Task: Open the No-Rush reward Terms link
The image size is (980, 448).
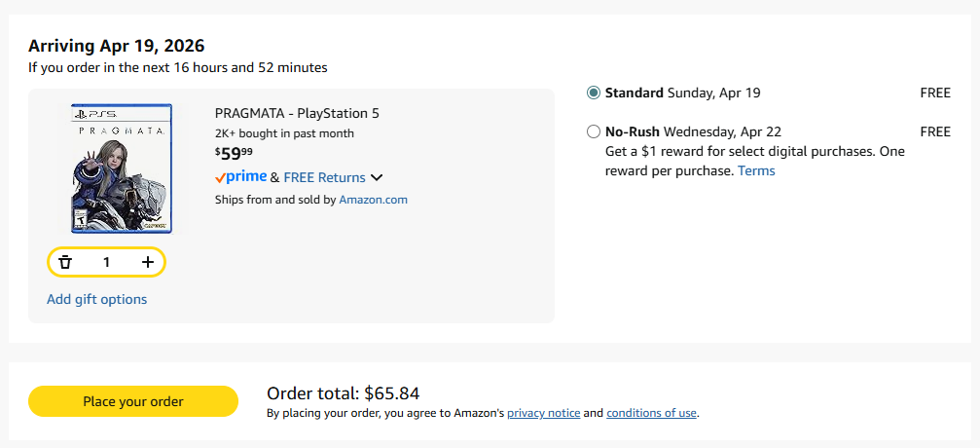Action: pos(756,170)
